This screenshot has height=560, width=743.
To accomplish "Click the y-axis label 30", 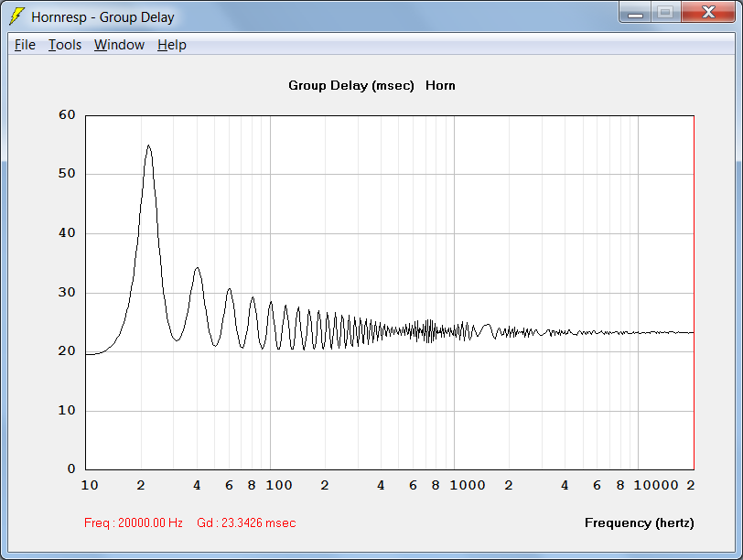I will coord(67,292).
